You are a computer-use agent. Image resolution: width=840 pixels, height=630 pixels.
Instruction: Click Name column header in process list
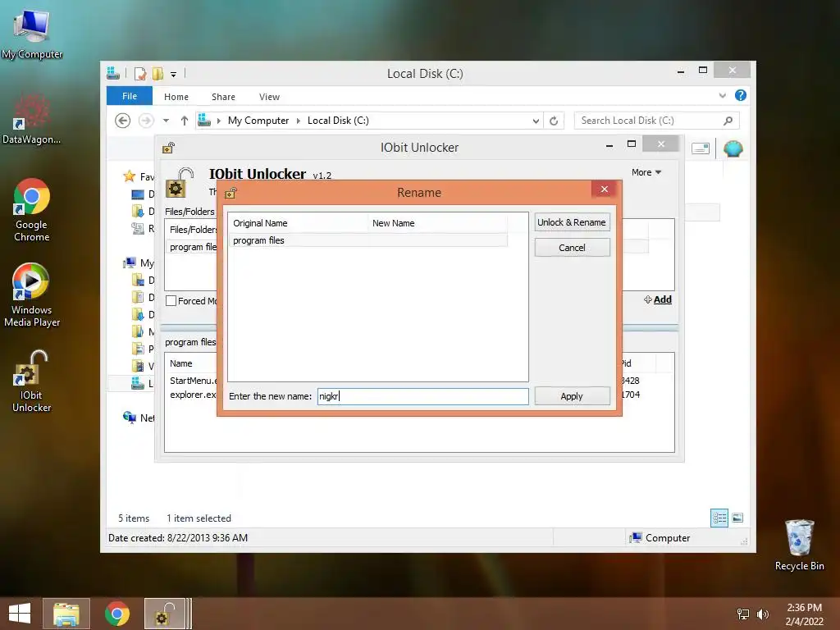click(181, 363)
